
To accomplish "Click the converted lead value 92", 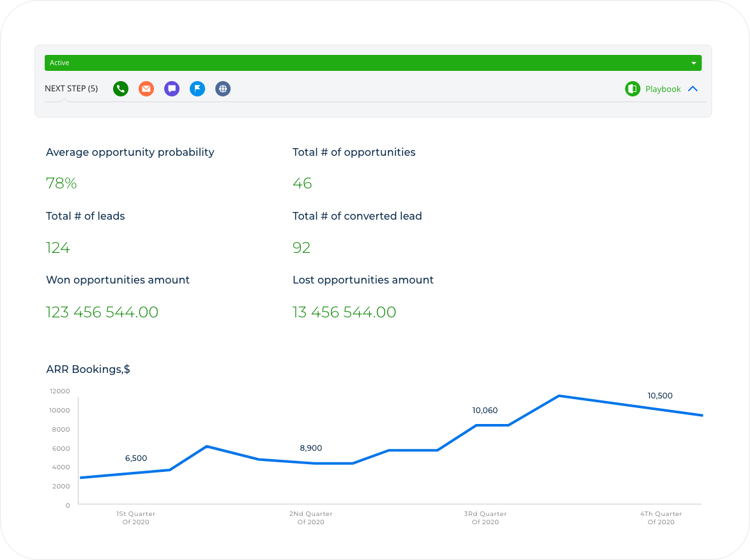I will tap(302, 248).
